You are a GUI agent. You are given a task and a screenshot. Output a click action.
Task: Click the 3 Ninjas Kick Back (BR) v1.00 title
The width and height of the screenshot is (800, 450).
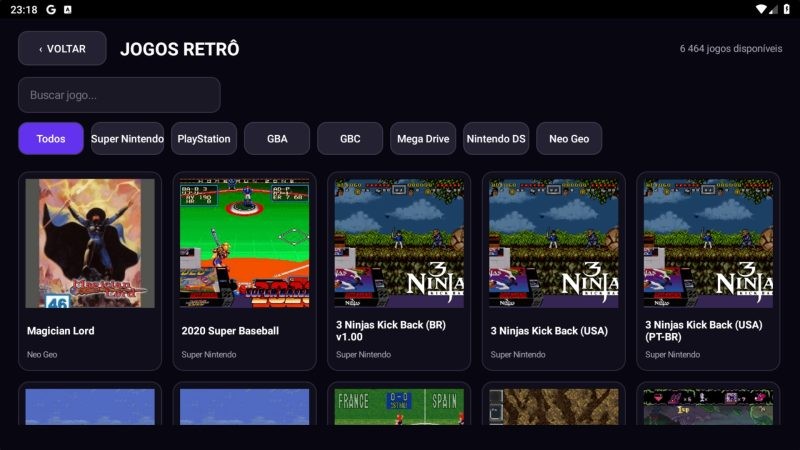point(391,331)
